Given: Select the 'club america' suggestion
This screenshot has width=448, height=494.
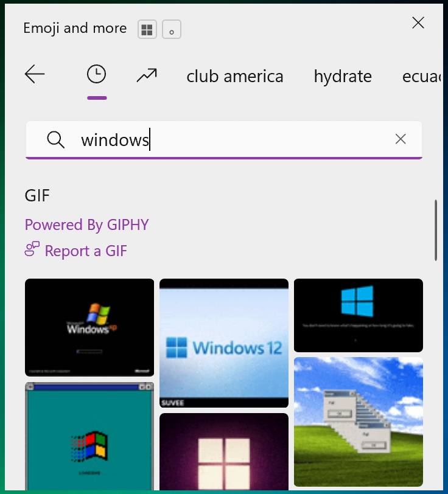Looking at the screenshot, I should click(x=235, y=76).
